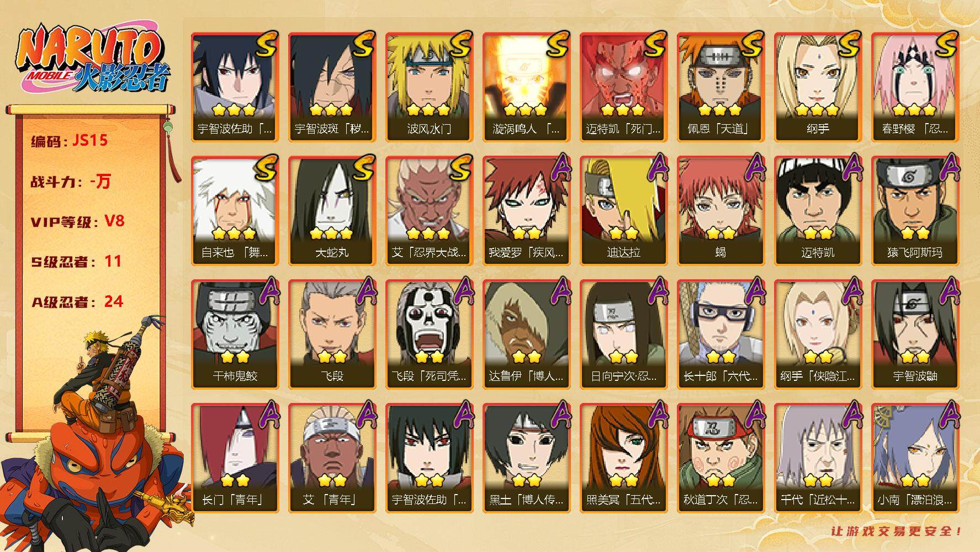Click the VIP等级 V8 label
This screenshot has height=552, width=980.
[78, 221]
